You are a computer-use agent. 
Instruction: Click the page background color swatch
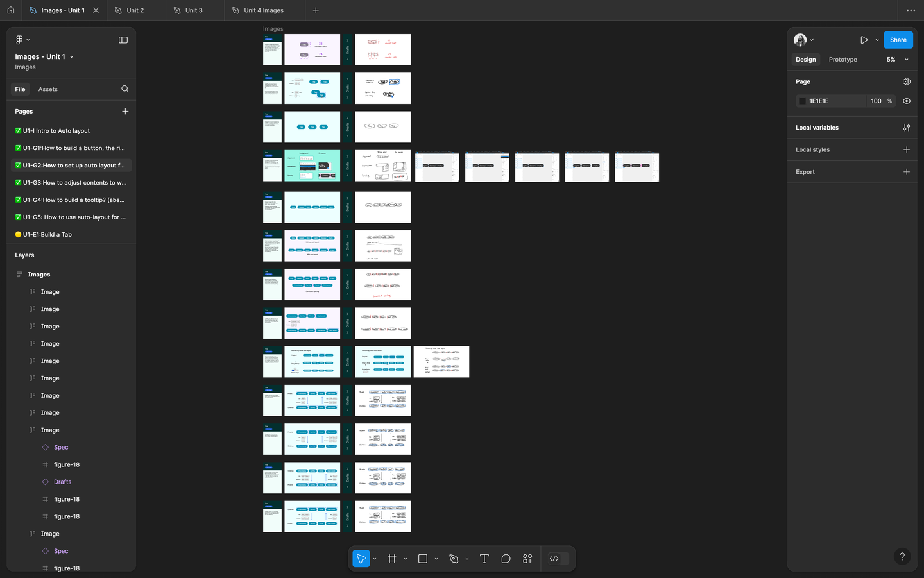point(802,101)
